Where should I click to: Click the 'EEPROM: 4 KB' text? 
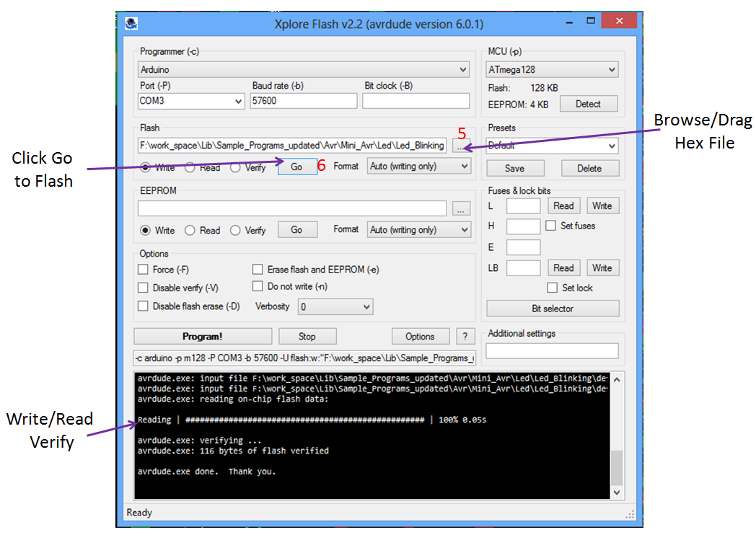tap(518, 105)
